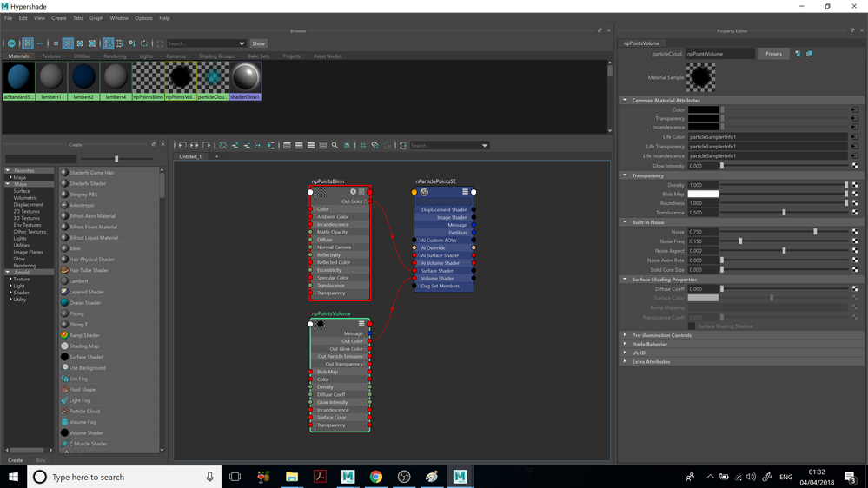Switch Browser to view as list
Screen dimensions: 868x488
pyautogui.click(x=40, y=43)
